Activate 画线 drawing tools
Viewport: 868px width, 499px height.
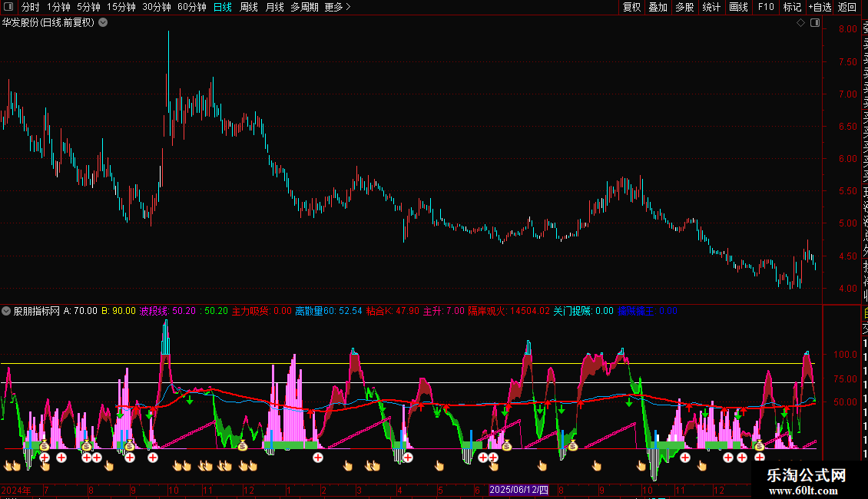click(x=738, y=7)
